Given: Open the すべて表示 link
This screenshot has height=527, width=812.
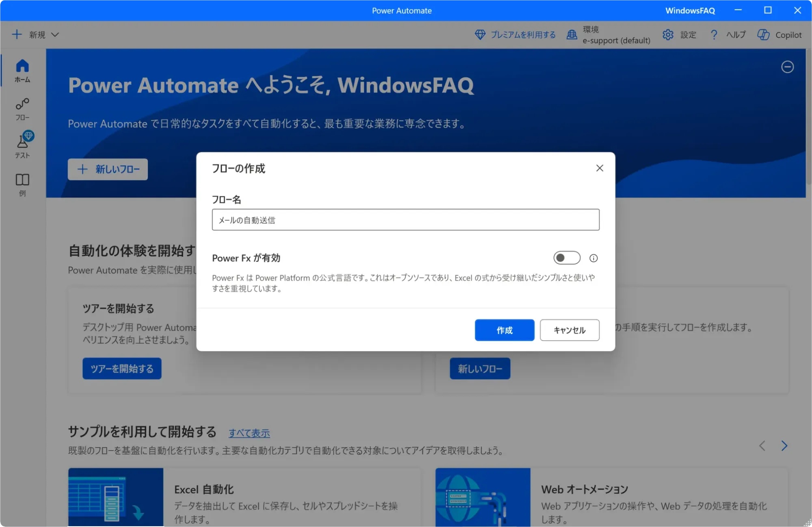Looking at the screenshot, I should [249, 433].
